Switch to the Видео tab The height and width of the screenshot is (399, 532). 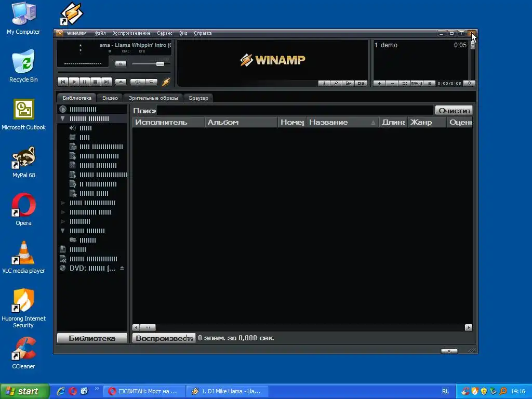pos(110,98)
